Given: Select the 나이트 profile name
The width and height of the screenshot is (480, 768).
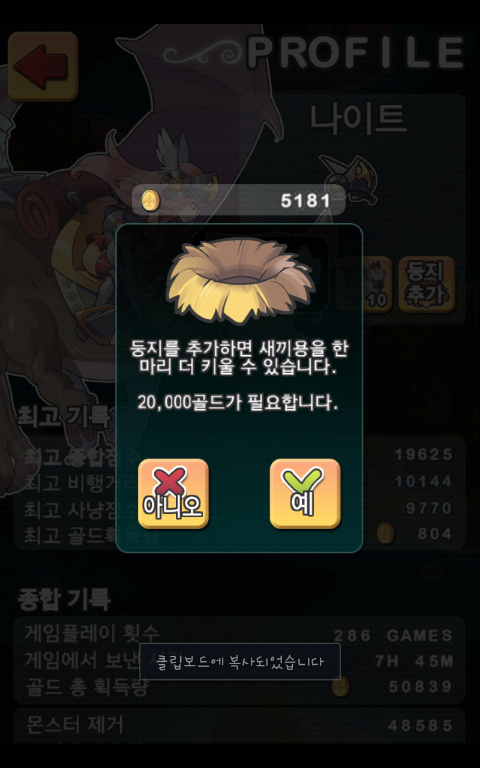Looking at the screenshot, I should [358, 119].
